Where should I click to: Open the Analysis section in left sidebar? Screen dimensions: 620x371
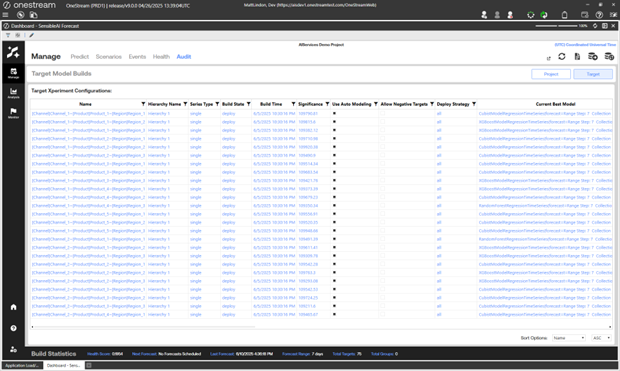(x=13, y=93)
